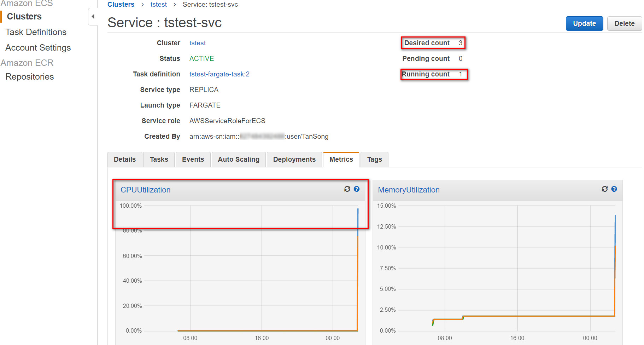Click the spike line in the CPUUtilization chart

pyautogui.click(x=358, y=269)
